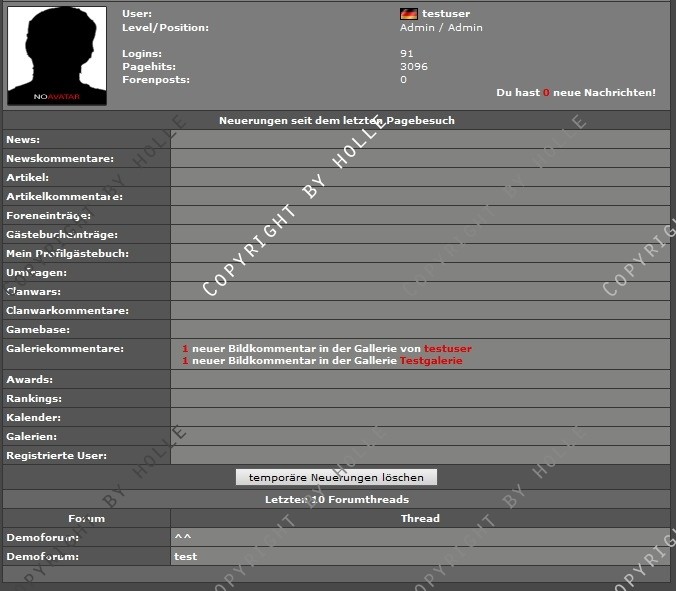The image size is (676, 591).
Task: Click the Thread column header
Action: click(420, 518)
